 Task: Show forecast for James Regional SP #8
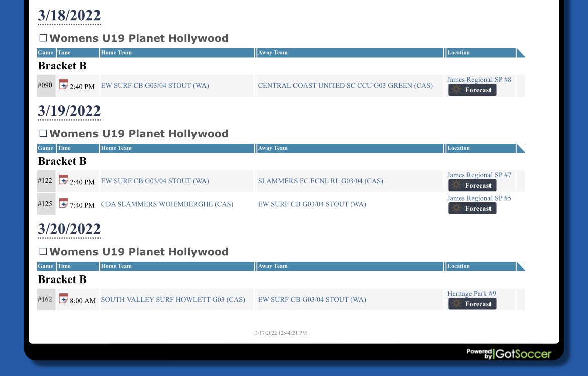click(x=472, y=90)
